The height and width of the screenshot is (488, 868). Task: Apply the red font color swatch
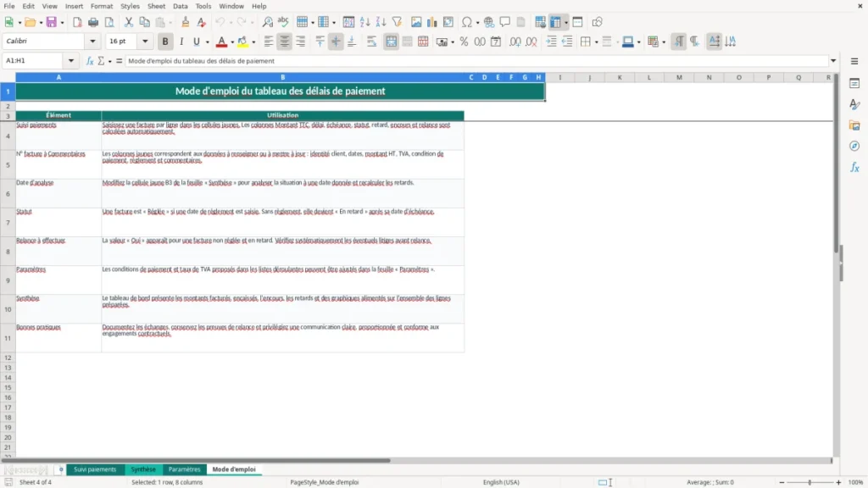pos(221,42)
